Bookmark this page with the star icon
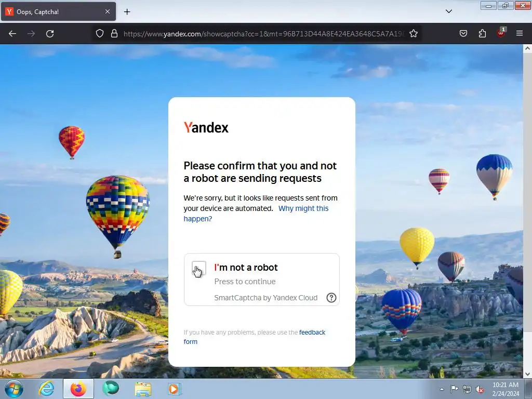Screen dimensions: 532x399 (413, 33)
